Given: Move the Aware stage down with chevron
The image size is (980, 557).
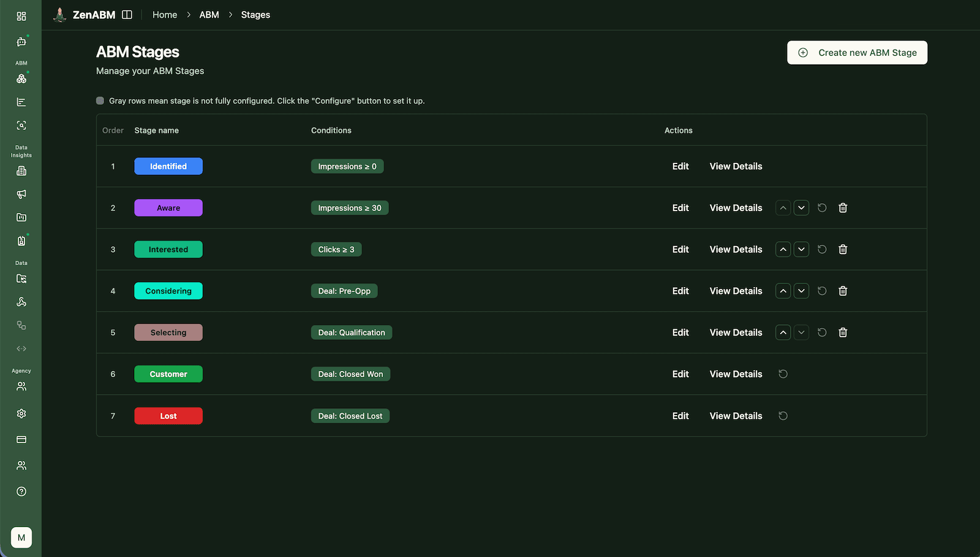Looking at the screenshot, I should click(801, 207).
